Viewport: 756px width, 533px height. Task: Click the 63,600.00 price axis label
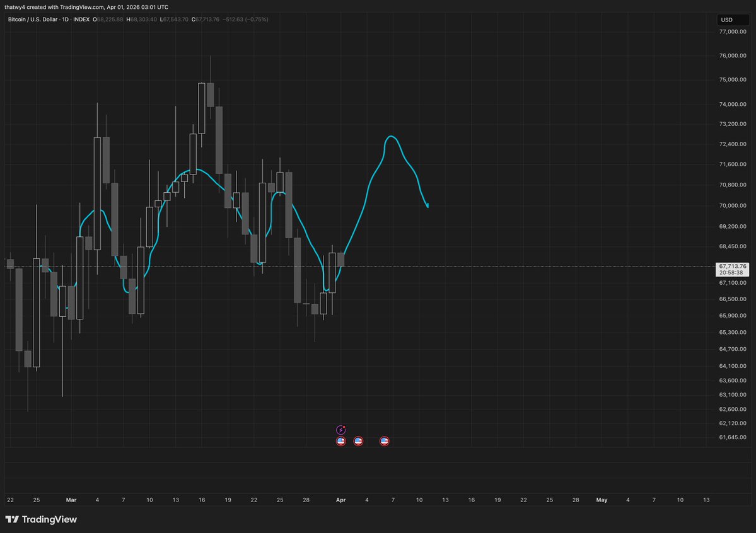(733, 381)
